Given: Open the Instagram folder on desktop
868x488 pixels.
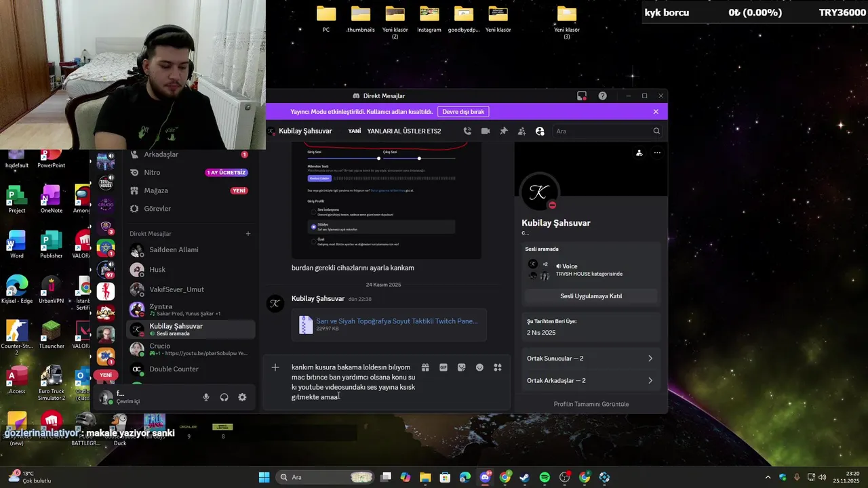Looking at the screenshot, I should point(429,19).
